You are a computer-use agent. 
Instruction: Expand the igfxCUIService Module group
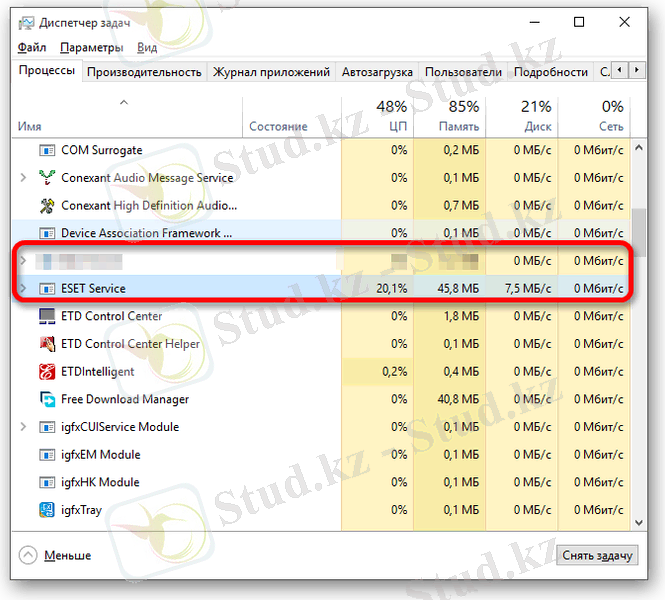pos(23,427)
